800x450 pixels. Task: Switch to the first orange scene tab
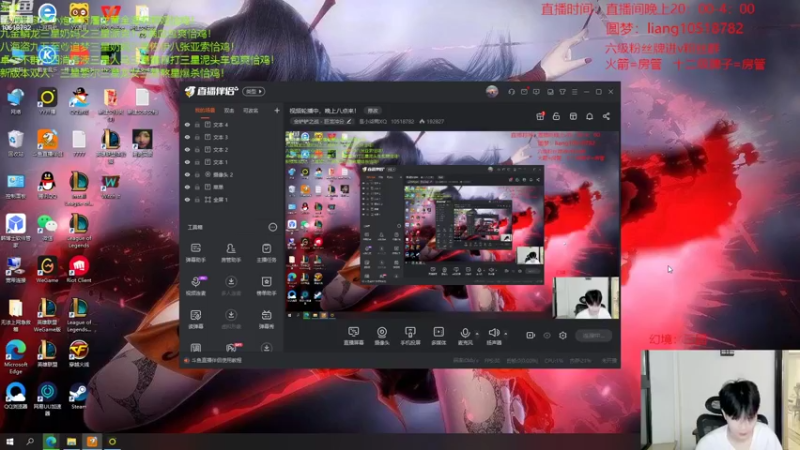click(x=205, y=110)
